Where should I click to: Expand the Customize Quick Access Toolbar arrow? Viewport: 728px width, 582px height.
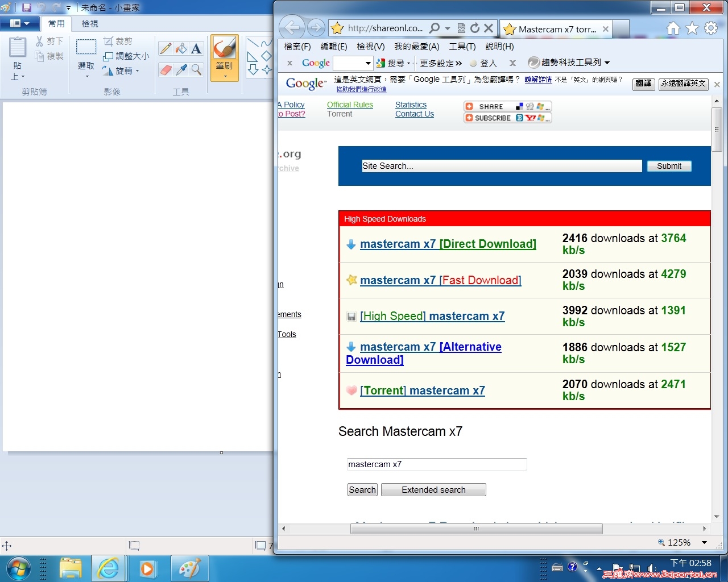coord(68,9)
